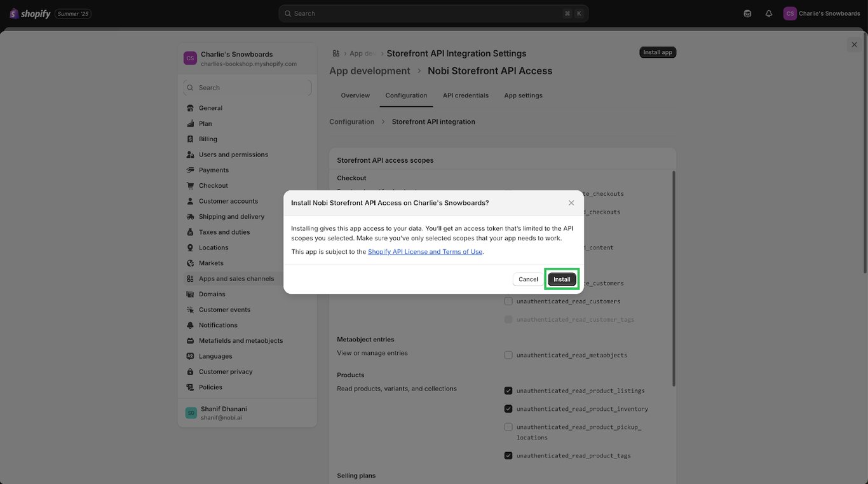This screenshot has width=868, height=484.
Task: Open Shopify API License and Terms of Use link
Action: pos(425,252)
